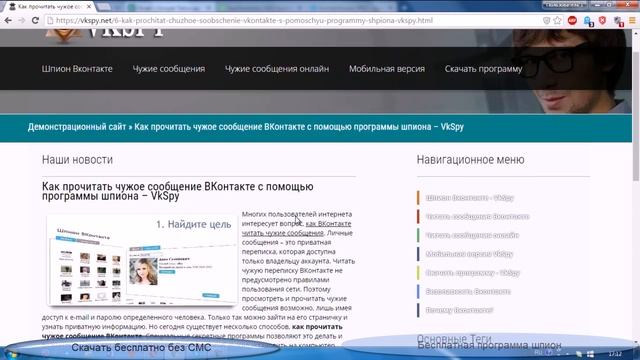Open the red ABP Adblock extension
The height and width of the screenshot is (360, 640).
572,20
